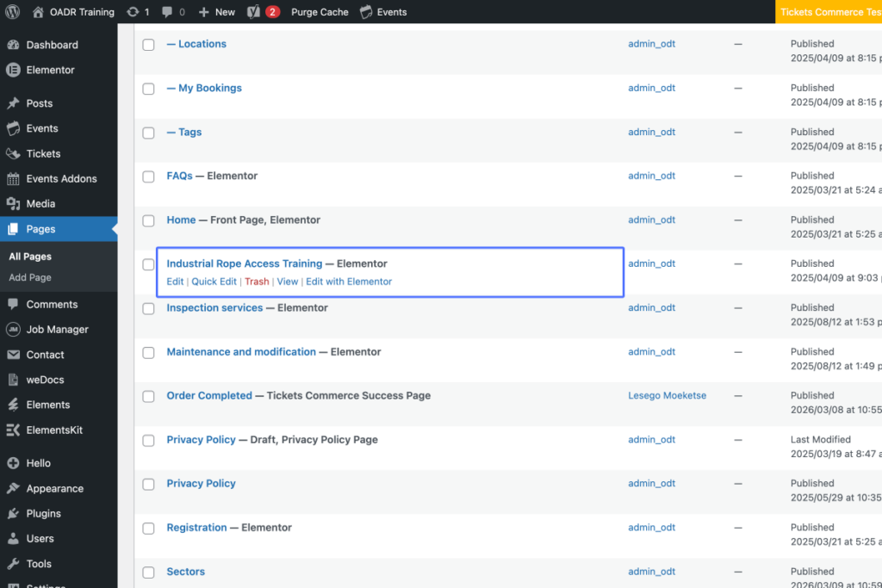Viewport: 882px width, 588px height.
Task: Open the FAQs page title
Action: (179, 176)
